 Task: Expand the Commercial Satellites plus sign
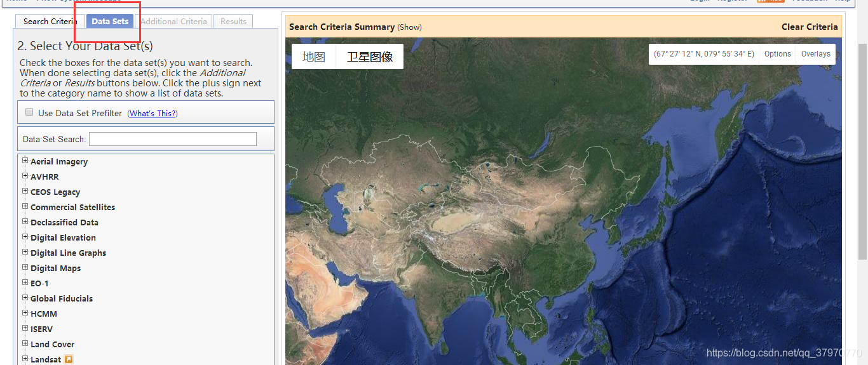(25, 206)
